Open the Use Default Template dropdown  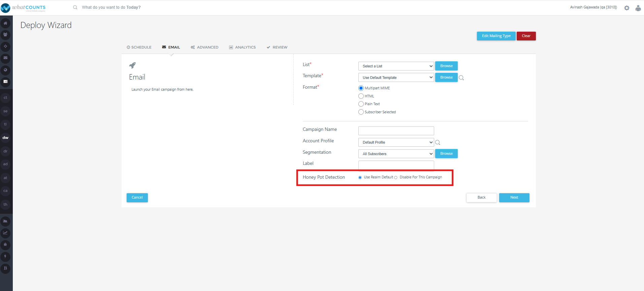(396, 78)
